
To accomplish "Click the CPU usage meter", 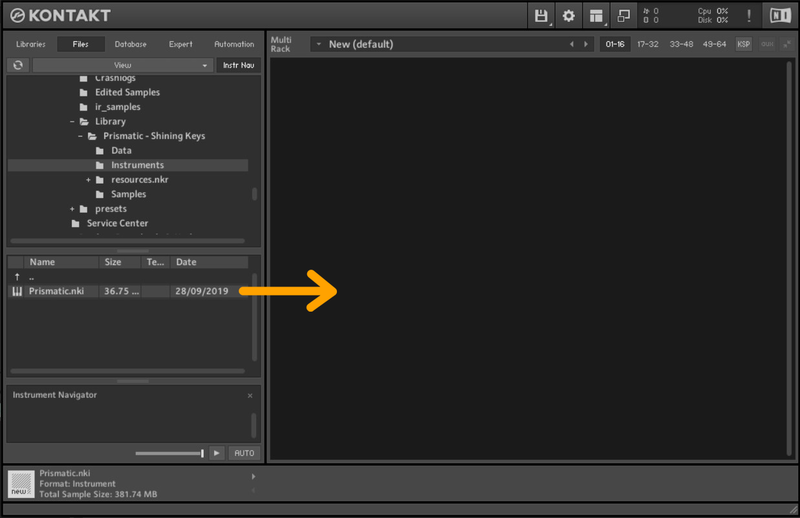I will pyautogui.click(x=713, y=11).
